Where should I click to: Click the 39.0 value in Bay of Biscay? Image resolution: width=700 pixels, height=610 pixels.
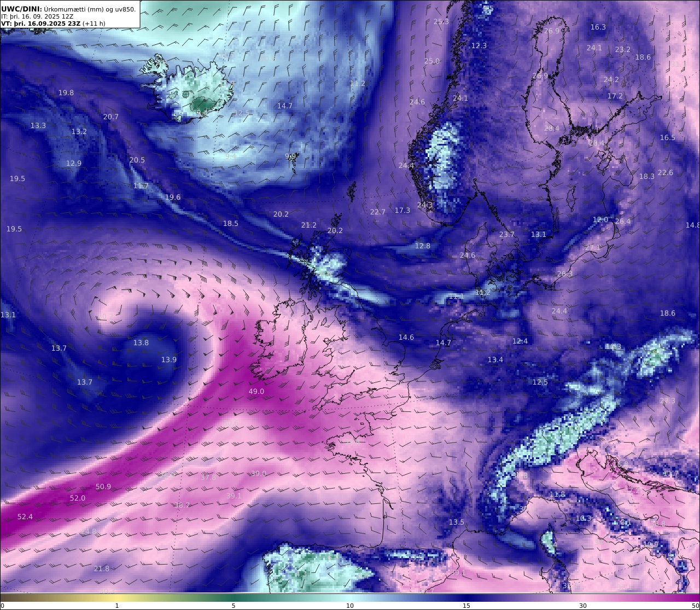point(259,474)
